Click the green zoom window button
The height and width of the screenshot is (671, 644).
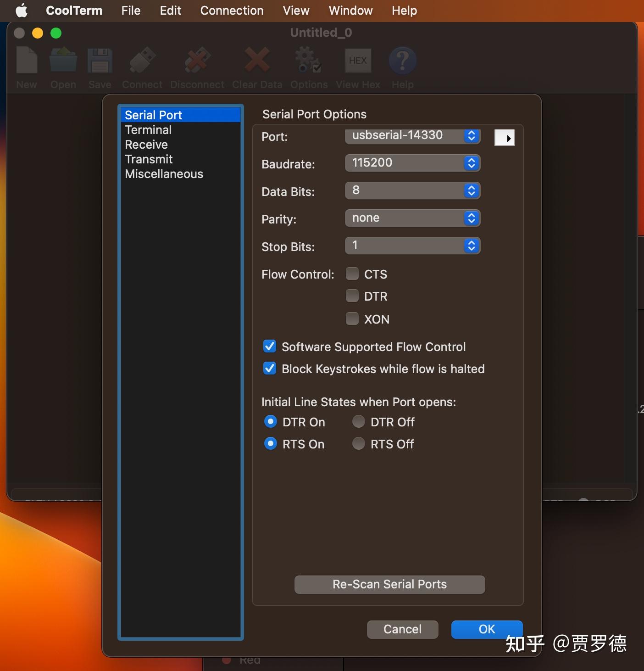coord(56,33)
